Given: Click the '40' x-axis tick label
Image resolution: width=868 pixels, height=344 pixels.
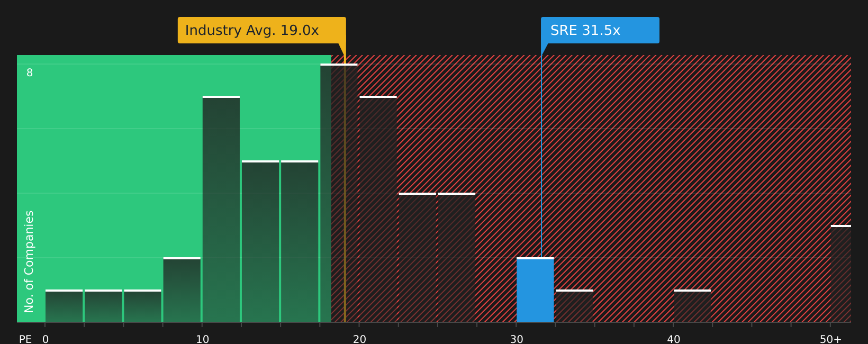Looking at the screenshot, I should click(674, 339).
